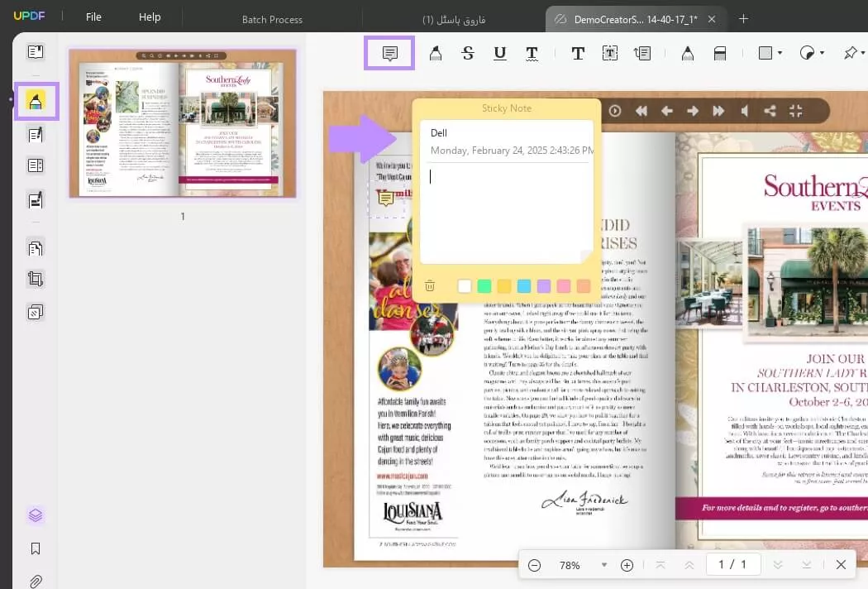Select the Underline annotation tool
Screen dimensions: 868x589
(x=500, y=53)
